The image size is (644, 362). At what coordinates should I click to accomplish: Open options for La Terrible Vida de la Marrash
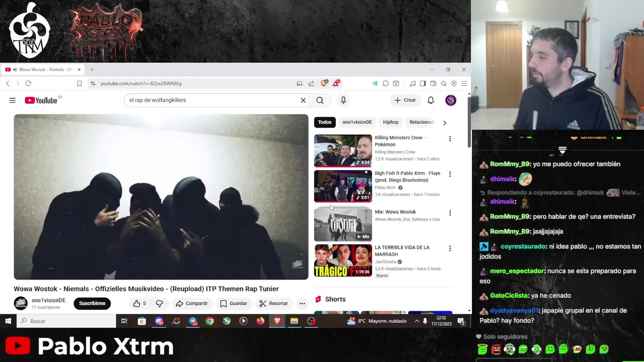pos(450,248)
